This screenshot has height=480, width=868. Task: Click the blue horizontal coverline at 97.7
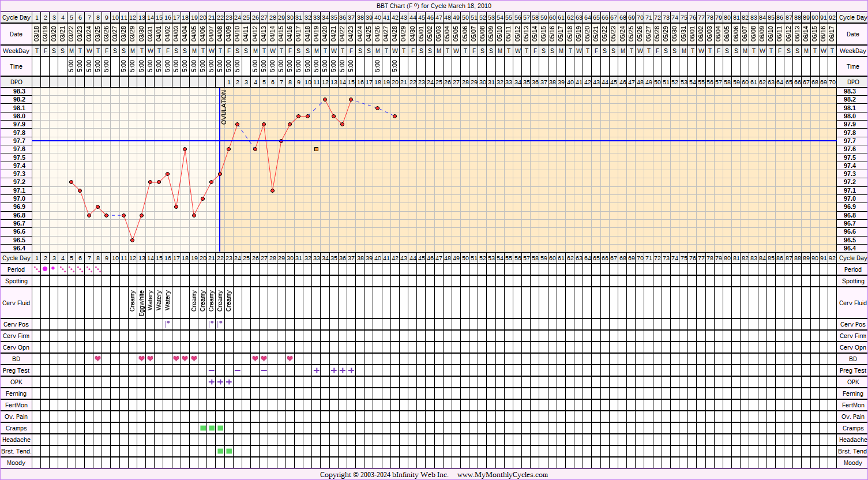point(434,141)
